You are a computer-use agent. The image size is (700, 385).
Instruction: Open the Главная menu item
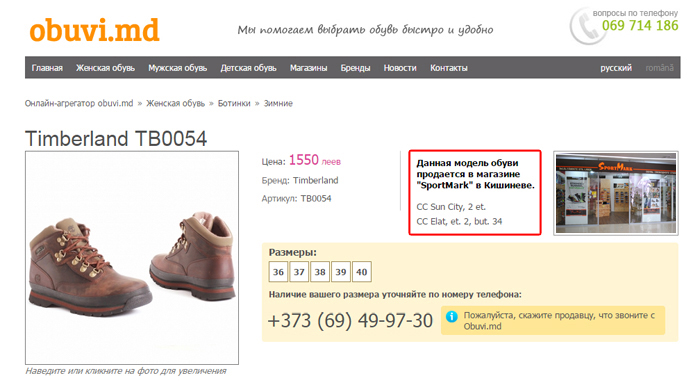(x=47, y=68)
